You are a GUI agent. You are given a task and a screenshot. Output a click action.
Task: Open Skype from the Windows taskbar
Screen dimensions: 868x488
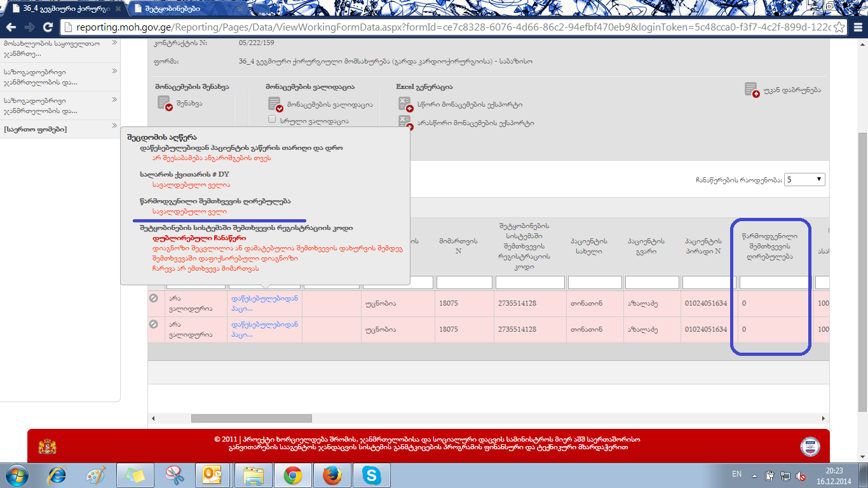pos(372,475)
